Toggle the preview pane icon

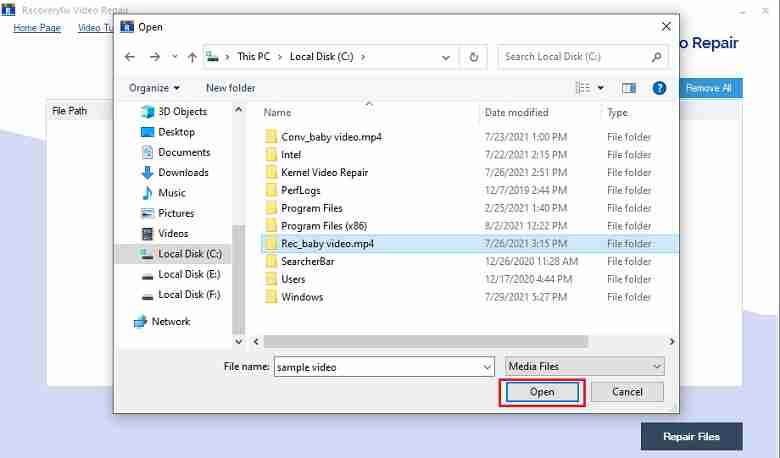pyautogui.click(x=629, y=88)
